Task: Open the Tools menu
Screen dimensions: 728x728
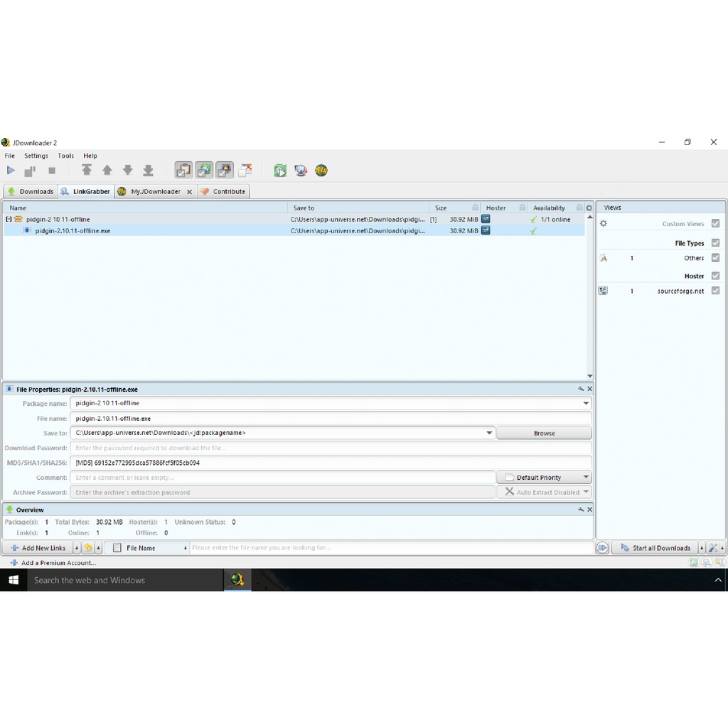Action: pyautogui.click(x=66, y=156)
